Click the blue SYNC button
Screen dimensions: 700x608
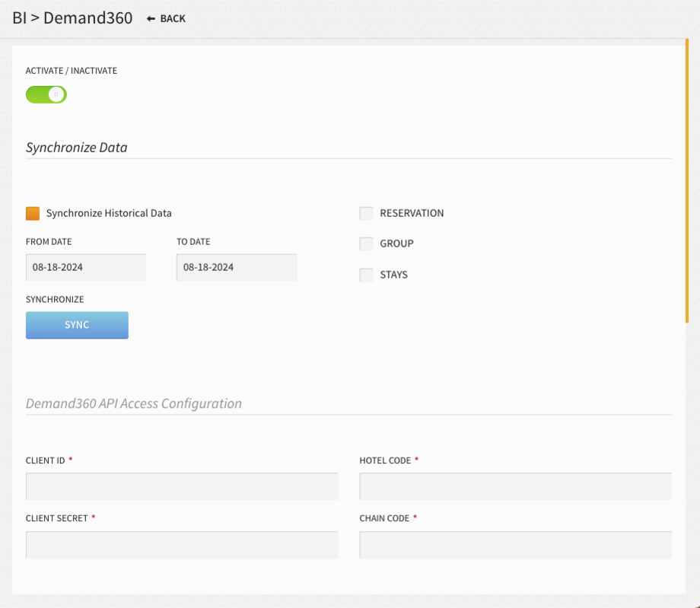coord(77,325)
